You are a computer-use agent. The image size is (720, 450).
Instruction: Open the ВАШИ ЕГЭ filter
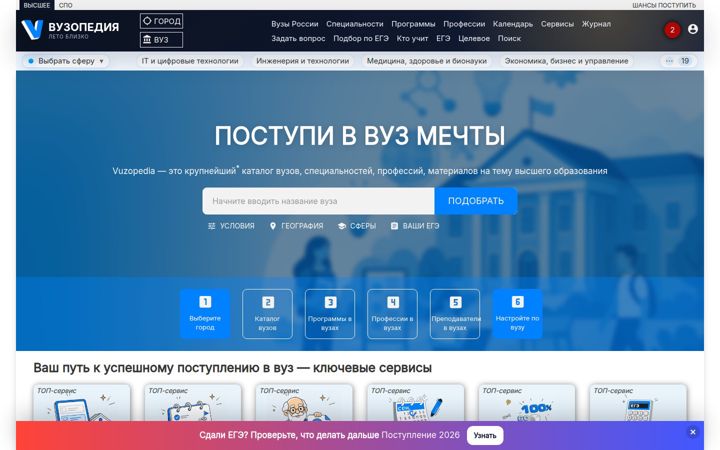[x=415, y=226]
